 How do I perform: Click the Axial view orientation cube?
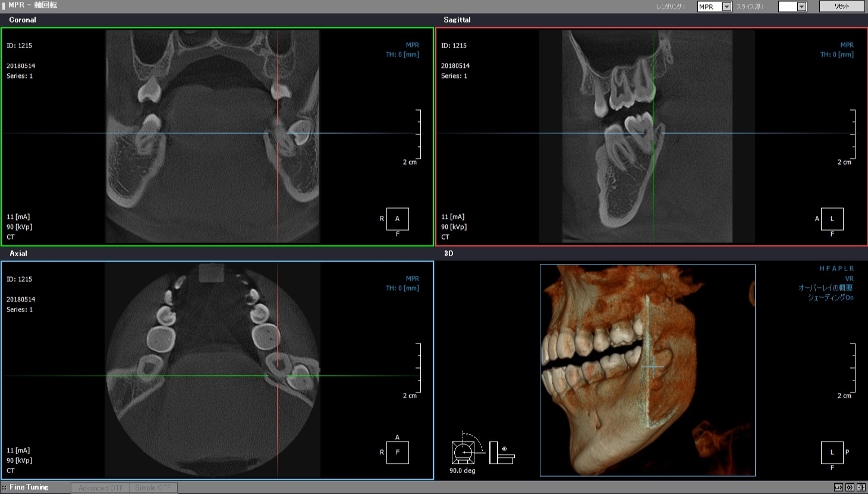(x=397, y=452)
